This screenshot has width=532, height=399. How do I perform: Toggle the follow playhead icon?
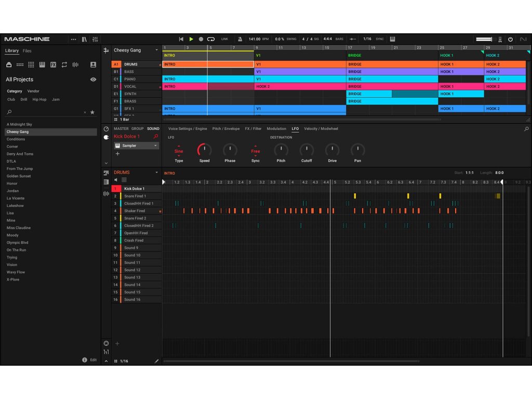(353, 39)
